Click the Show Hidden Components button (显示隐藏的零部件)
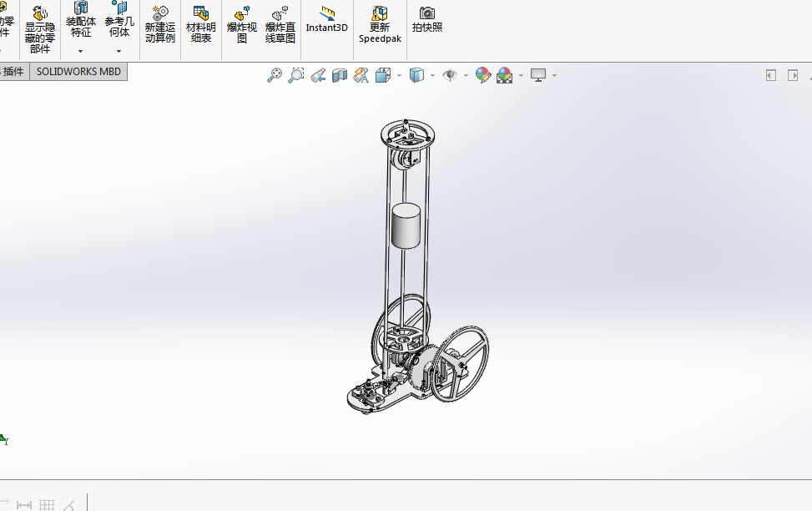Viewport: 812px width, 511px height. click(x=40, y=29)
